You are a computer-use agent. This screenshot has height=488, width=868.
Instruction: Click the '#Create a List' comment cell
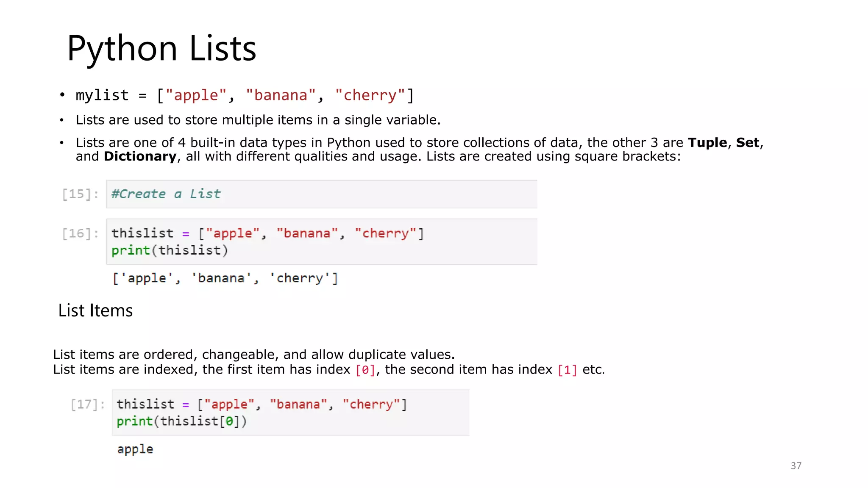[x=322, y=194]
